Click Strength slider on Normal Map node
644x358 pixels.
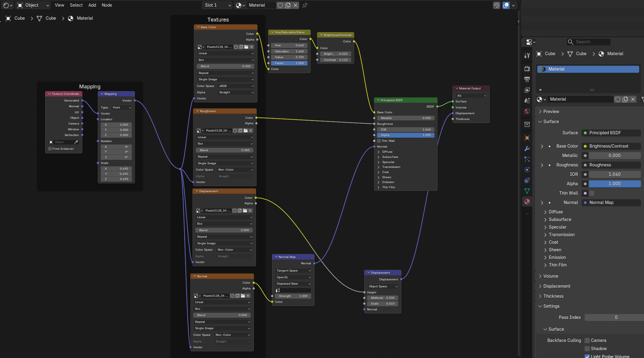(x=293, y=296)
